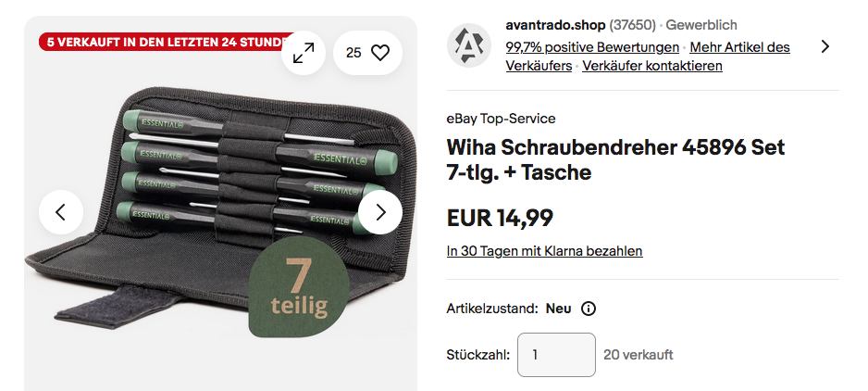
Task: Open In 30 Tagen mit Klarna bezahlen
Action: pos(545,251)
